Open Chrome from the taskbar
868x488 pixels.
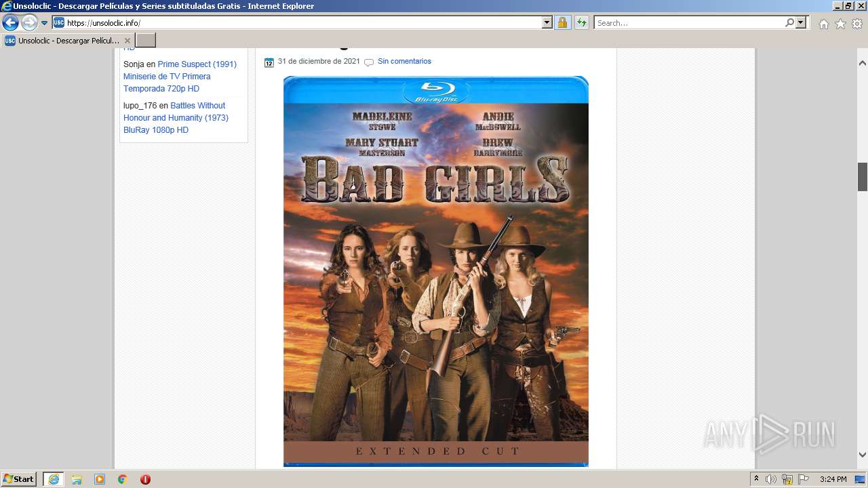point(122,479)
